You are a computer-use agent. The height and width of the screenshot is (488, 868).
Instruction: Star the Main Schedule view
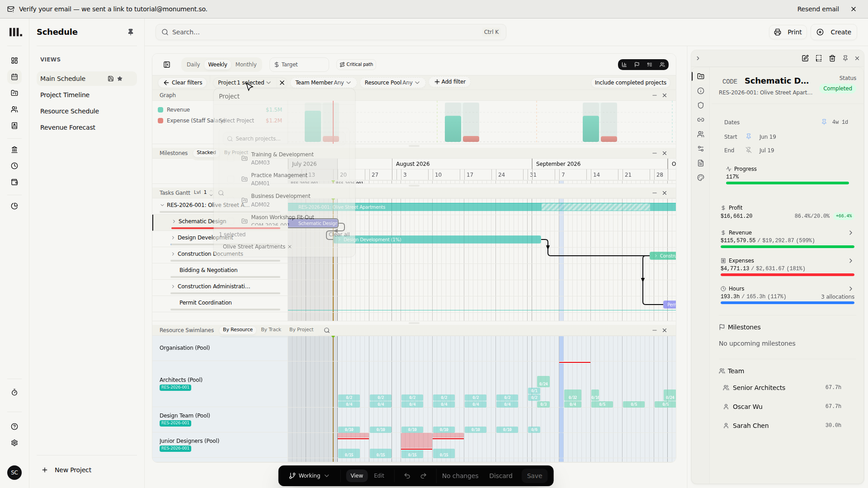(120, 79)
